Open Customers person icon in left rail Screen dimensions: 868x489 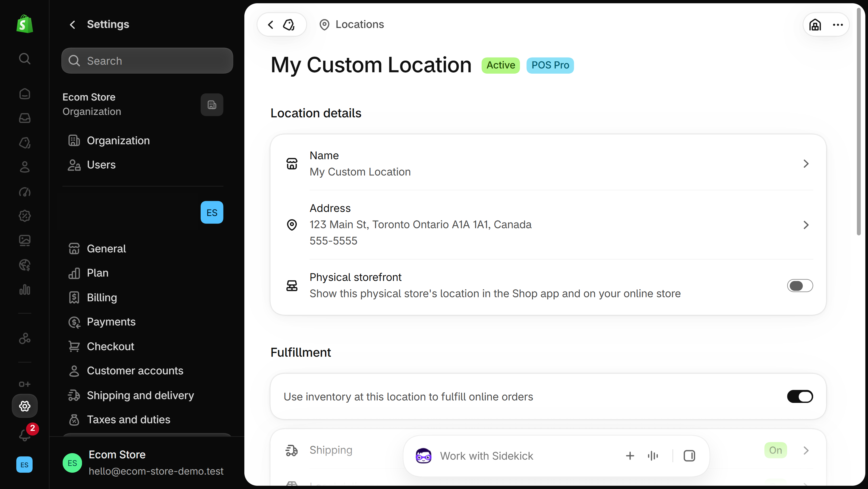pyautogui.click(x=25, y=167)
